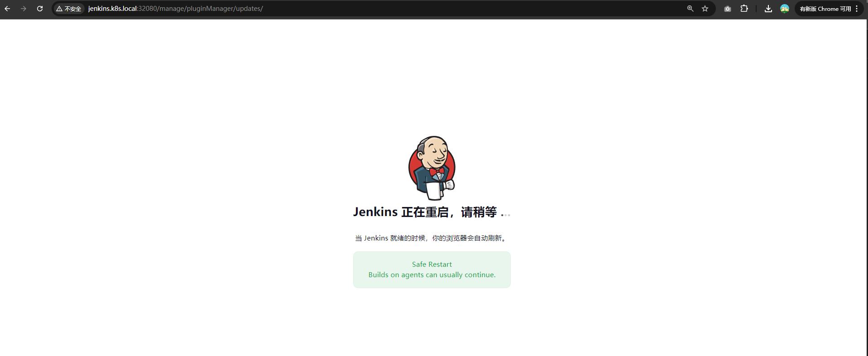Open the Extensions puzzle menu

[744, 9]
